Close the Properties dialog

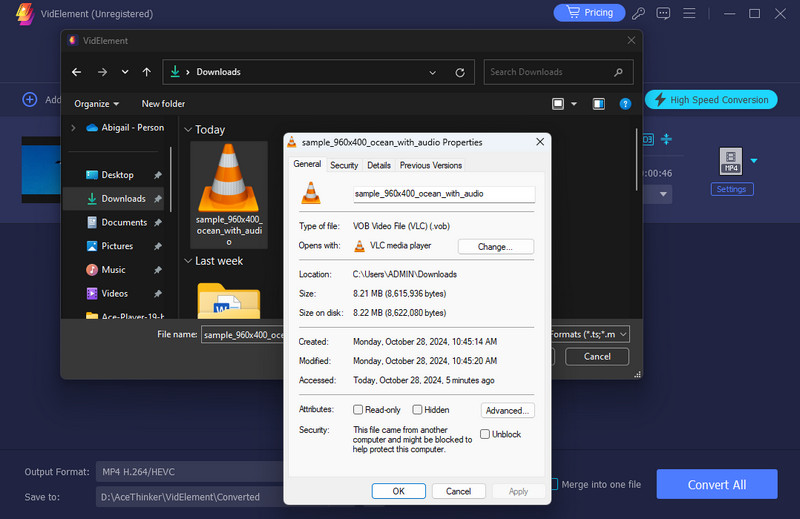540,142
